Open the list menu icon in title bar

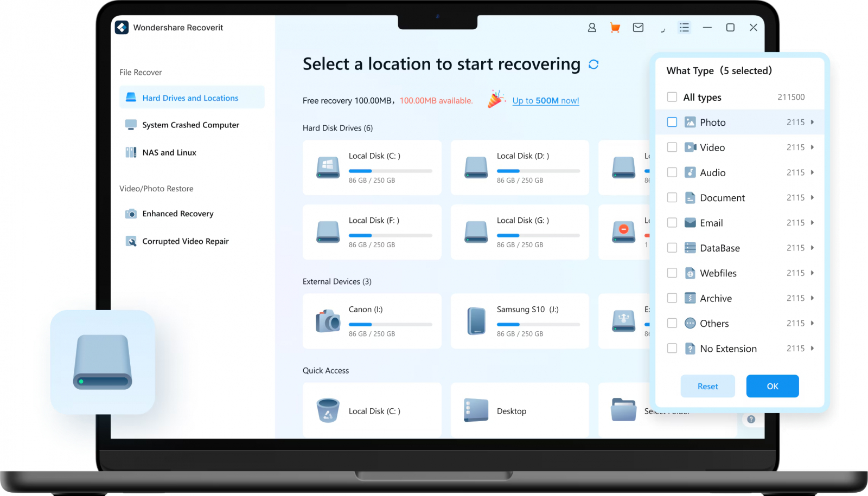click(x=684, y=27)
